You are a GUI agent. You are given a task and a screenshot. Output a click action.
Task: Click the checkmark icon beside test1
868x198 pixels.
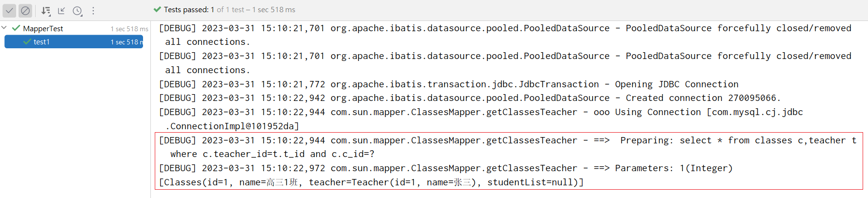(x=27, y=42)
